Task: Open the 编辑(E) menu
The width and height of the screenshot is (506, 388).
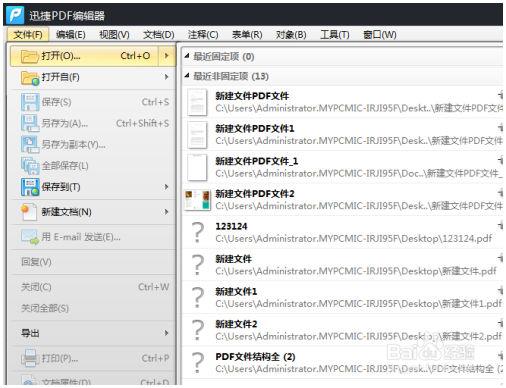Action: (71, 35)
